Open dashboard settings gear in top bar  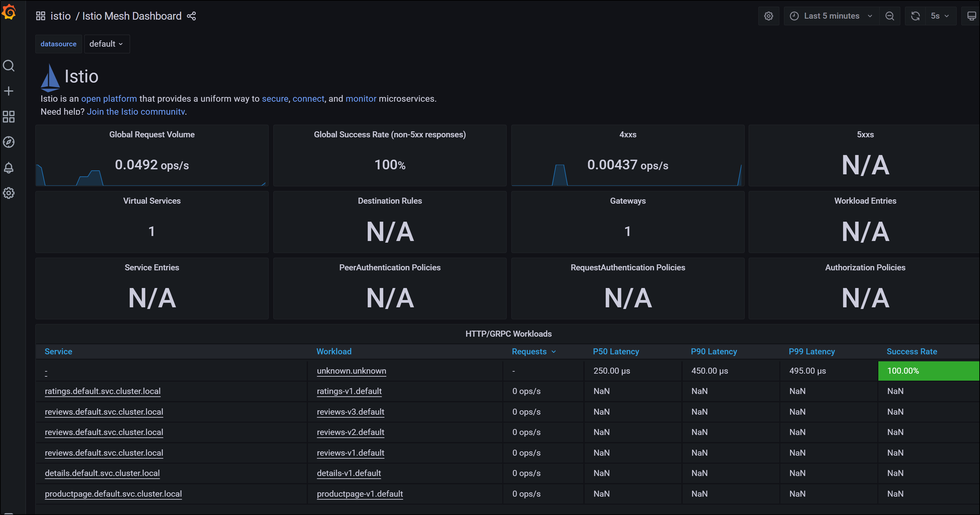click(768, 16)
